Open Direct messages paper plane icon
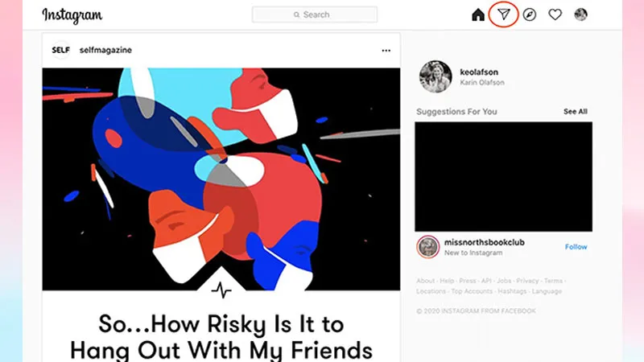Viewport: 644px width, 362px height. [504, 14]
